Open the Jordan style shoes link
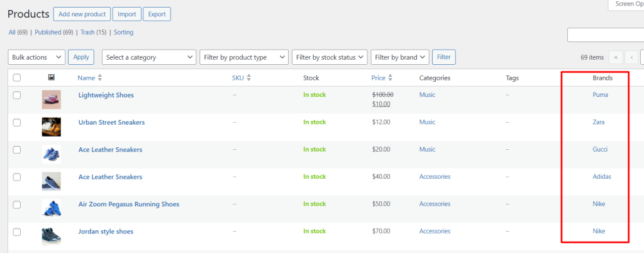The image size is (644, 253). tap(106, 231)
